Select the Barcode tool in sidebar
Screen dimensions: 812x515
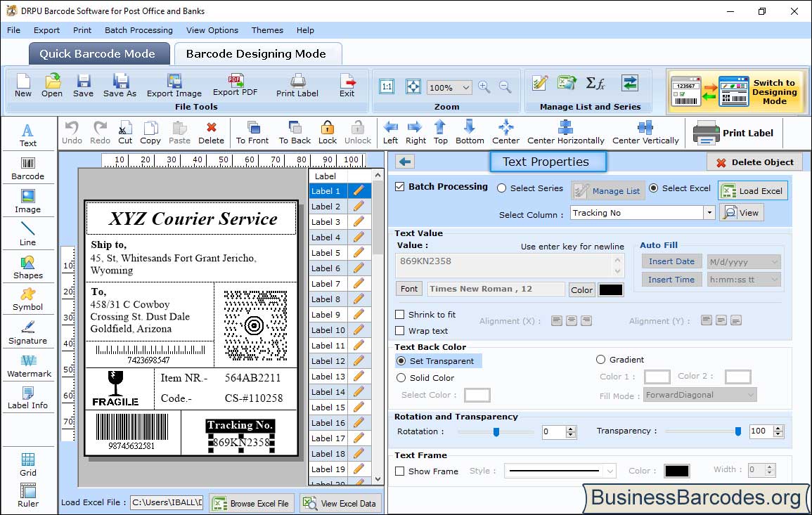(x=28, y=169)
